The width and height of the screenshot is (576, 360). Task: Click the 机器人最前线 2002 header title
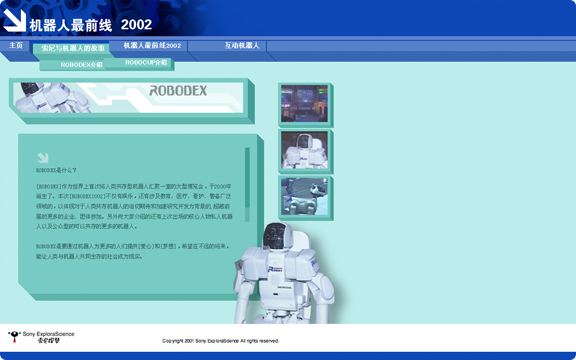pyautogui.click(x=90, y=25)
